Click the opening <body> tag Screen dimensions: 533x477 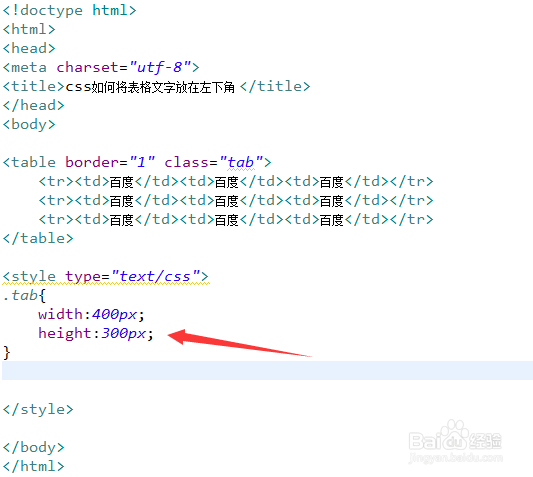click(x=29, y=124)
